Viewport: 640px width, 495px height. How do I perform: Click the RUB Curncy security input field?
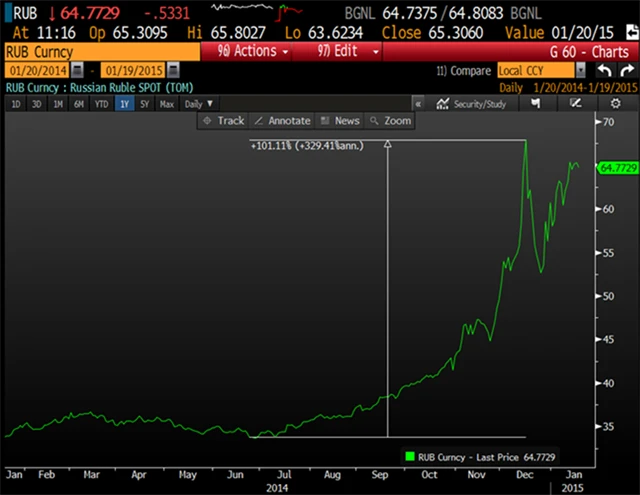(x=100, y=50)
